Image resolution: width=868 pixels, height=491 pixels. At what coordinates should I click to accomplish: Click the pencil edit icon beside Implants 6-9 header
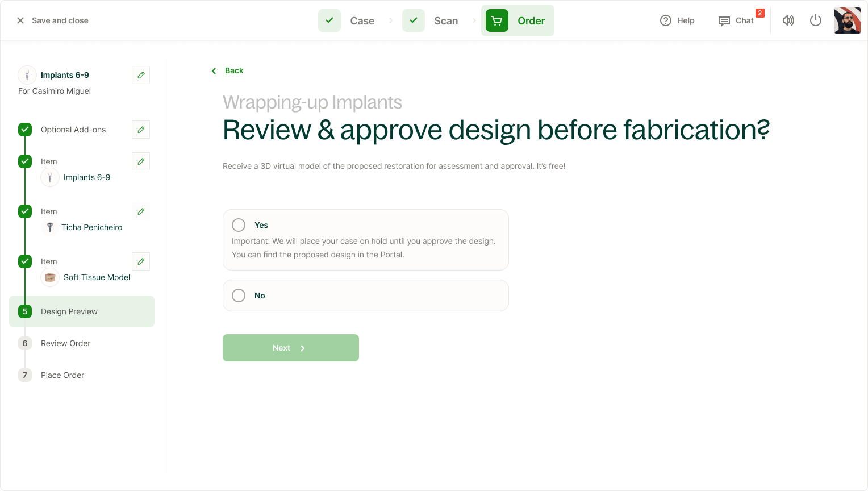[x=141, y=75]
